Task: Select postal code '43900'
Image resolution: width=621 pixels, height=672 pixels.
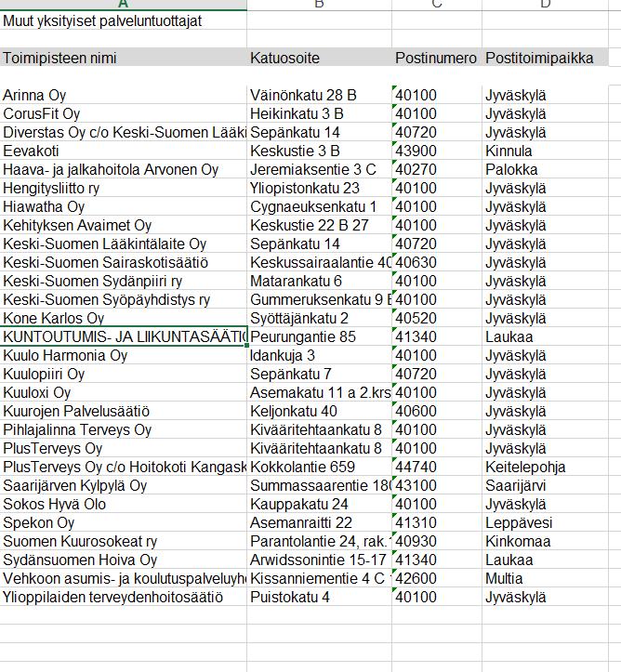Action: (x=437, y=151)
